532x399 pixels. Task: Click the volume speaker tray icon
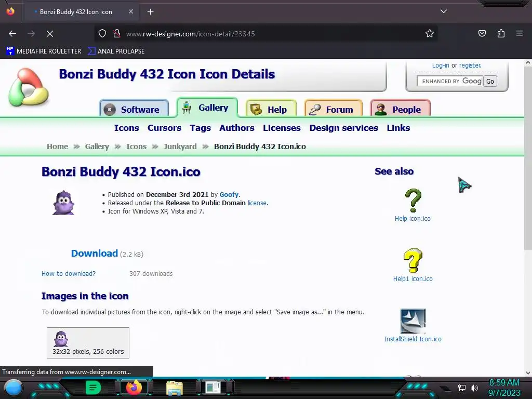click(x=474, y=388)
